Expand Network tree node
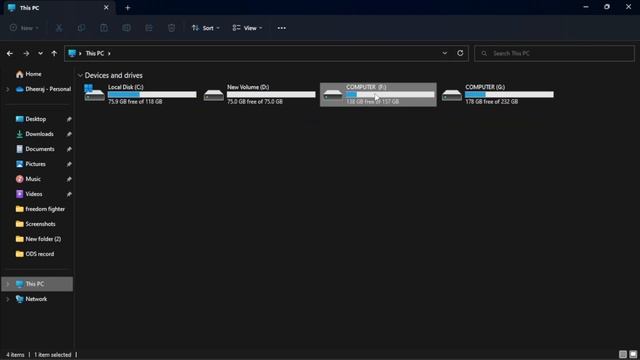This screenshot has width=640, height=360. (x=8, y=299)
